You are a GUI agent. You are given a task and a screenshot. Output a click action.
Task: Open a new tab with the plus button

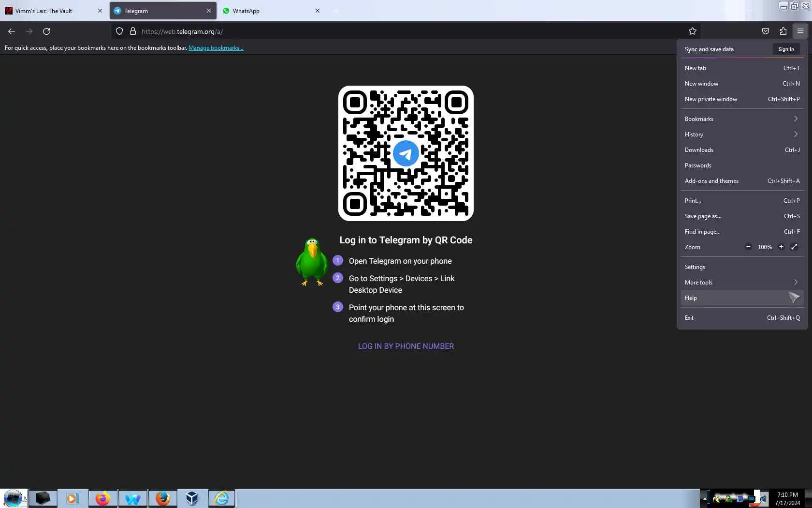335,11
